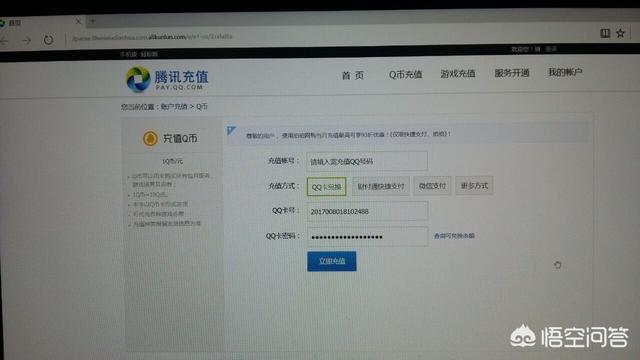Click the blue 立即充值 button
640x360 pixels.
point(331,261)
